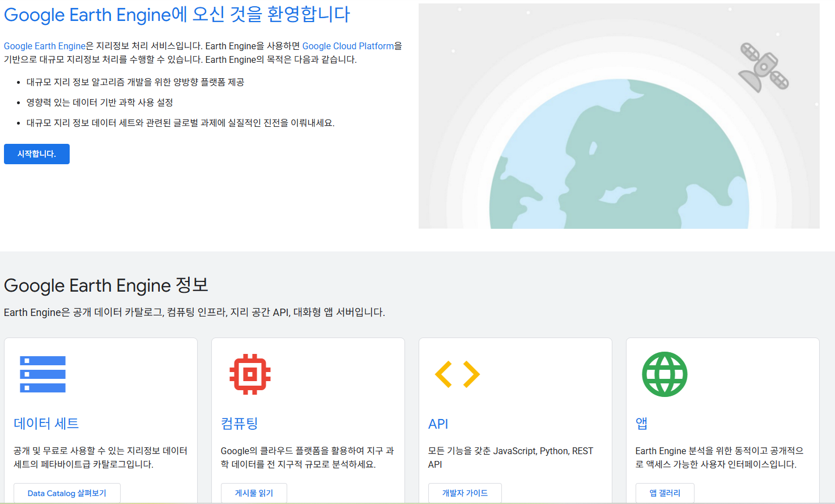Image resolution: width=835 pixels, height=504 pixels.
Task: Click the Earth globe hero illustration
Action: point(619,116)
